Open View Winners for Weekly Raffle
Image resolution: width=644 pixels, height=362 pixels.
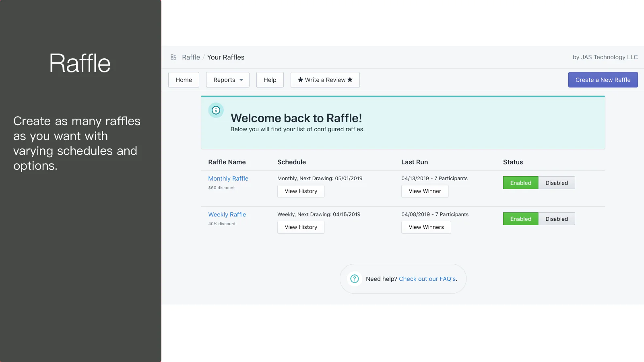426,227
